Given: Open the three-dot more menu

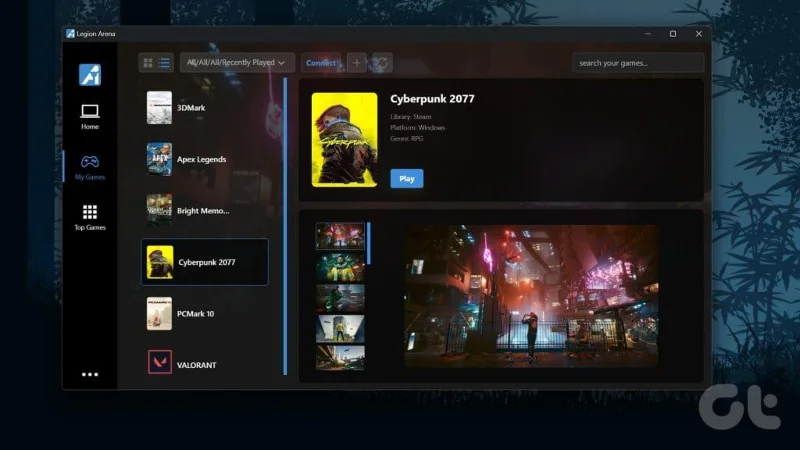Looking at the screenshot, I should click(90, 374).
